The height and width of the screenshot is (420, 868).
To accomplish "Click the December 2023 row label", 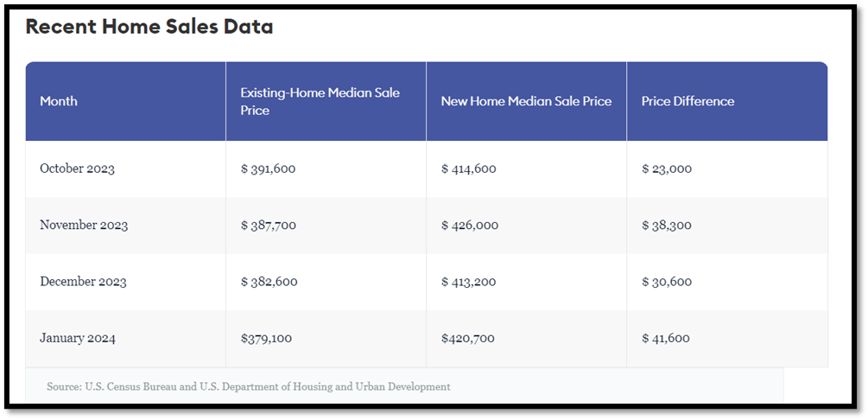I will pos(83,282).
